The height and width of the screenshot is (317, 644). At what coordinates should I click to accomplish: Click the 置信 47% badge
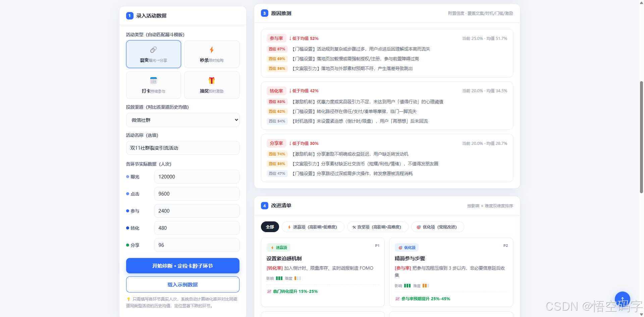coord(277,173)
